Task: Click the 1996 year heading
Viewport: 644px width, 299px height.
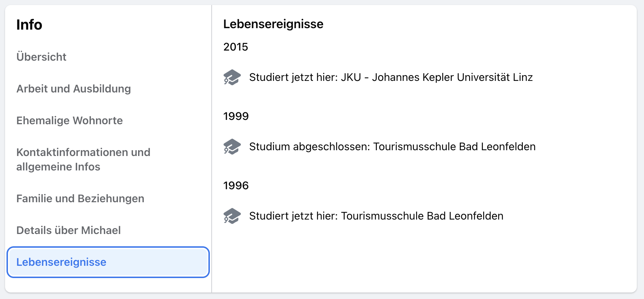Action: (236, 186)
